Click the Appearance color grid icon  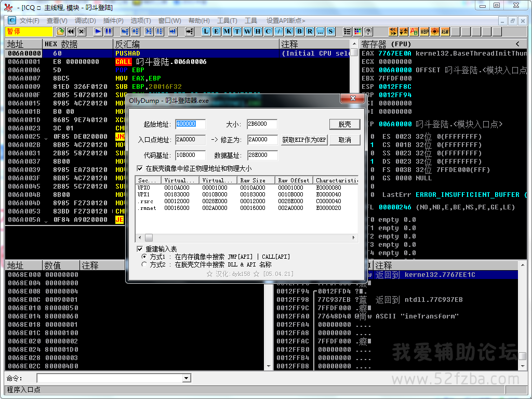[x=357, y=32]
